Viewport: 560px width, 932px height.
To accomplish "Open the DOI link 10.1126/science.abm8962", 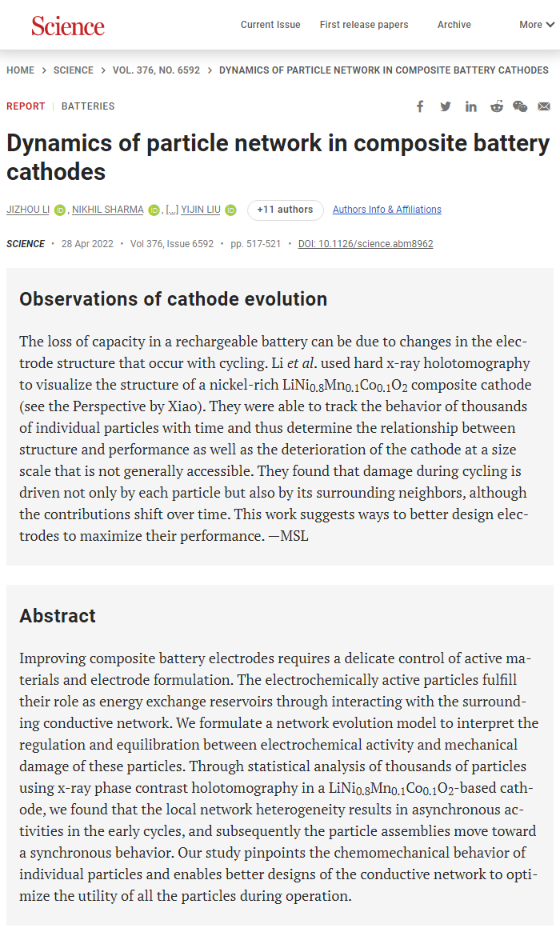I will tap(366, 244).
